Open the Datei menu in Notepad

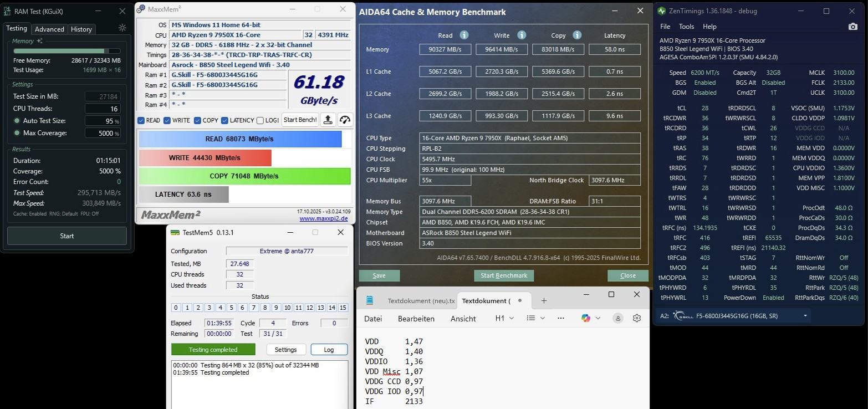coord(374,318)
